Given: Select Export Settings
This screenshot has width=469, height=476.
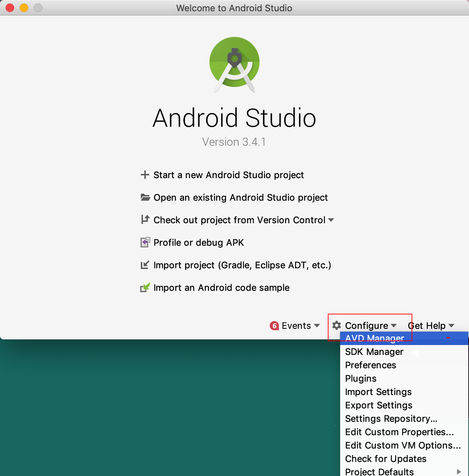Looking at the screenshot, I should coord(404,405).
